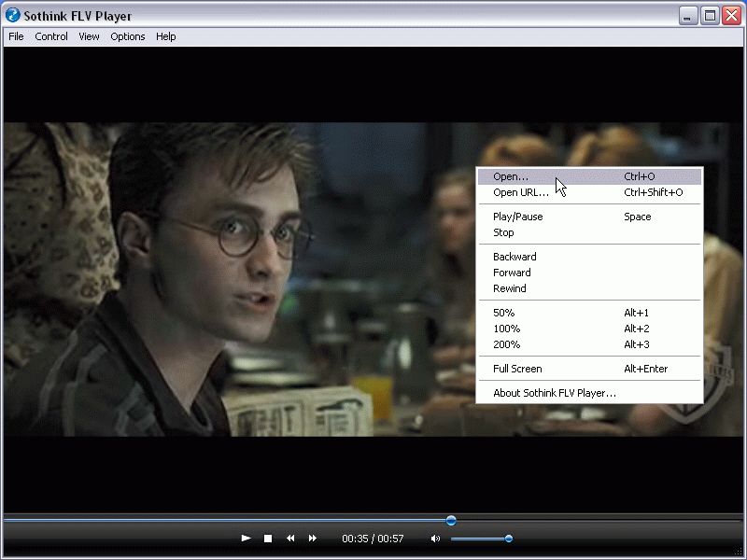Set the video size to 200%
Screen dimensions: 747x560
tap(506, 344)
